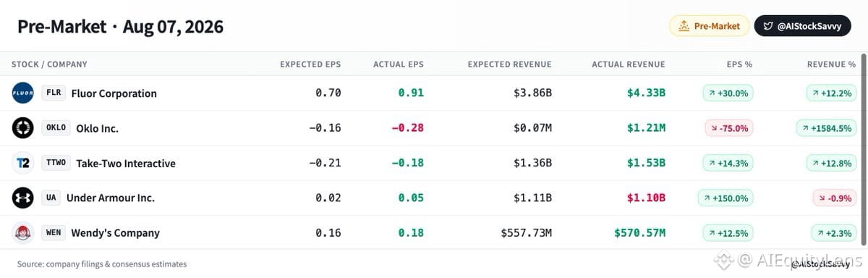Image resolution: width=868 pixels, height=278 pixels.
Task: Click Under Armour's actual EPS 0.05
Action: click(x=411, y=198)
